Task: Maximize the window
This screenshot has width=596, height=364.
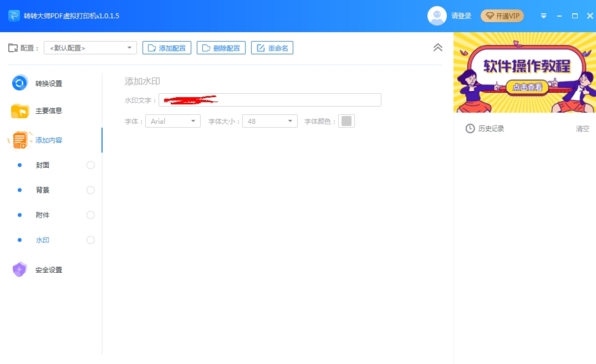Action: (575, 16)
